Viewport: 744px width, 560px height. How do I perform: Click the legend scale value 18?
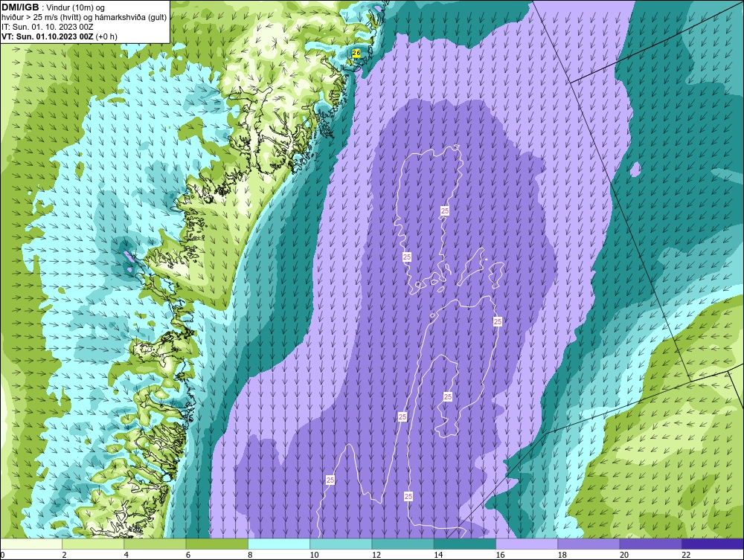562,555
